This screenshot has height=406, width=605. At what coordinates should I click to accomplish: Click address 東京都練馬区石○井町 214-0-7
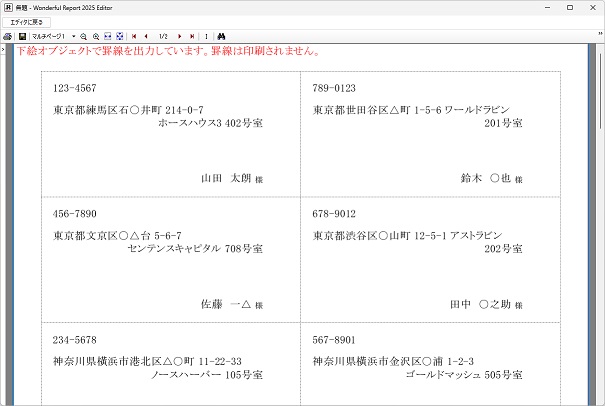click(x=128, y=110)
